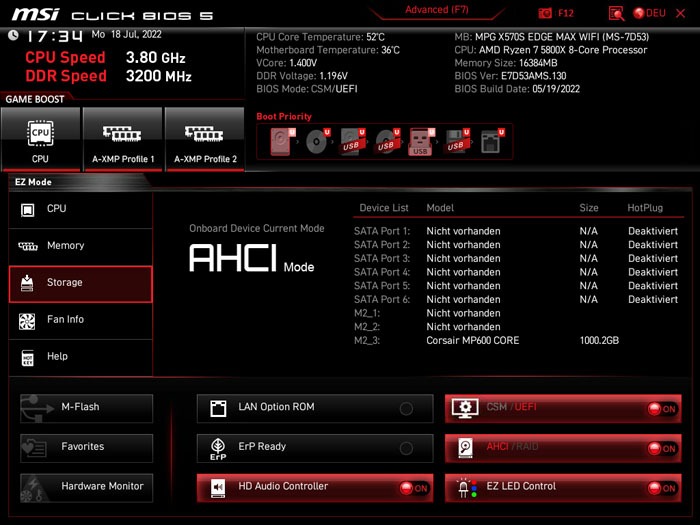Viewport: 700px width, 525px height.
Task: Click the hotkey icon beside Help
Action: (x=28, y=358)
